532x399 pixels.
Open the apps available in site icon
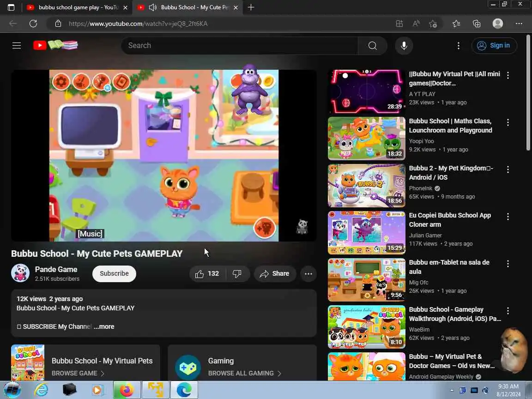399,24
